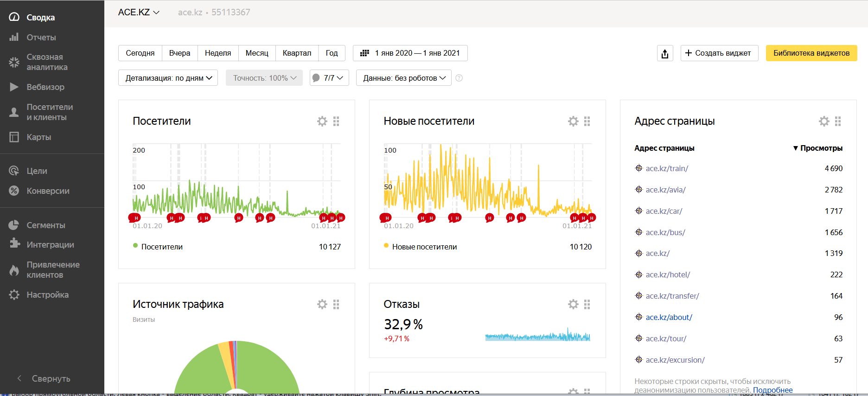Image resolution: width=868 pixels, height=396 pixels.
Task: Open Данные: без роботов dropdown
Action: 404,78
